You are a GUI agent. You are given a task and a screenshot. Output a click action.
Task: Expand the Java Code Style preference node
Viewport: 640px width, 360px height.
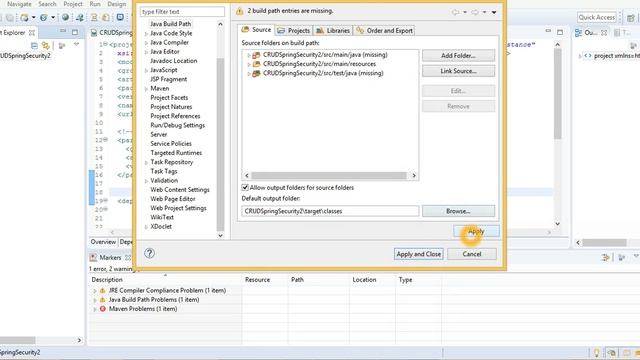pyautogui.click(x=146, y=33)
